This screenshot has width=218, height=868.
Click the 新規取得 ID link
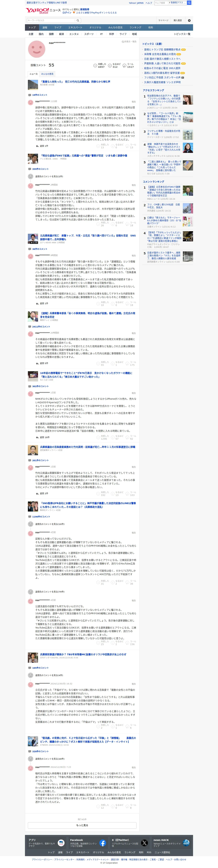[x=85, y=9]
